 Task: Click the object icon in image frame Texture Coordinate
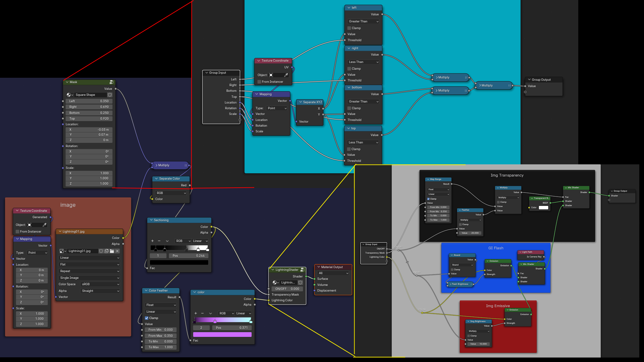[30, 225]
